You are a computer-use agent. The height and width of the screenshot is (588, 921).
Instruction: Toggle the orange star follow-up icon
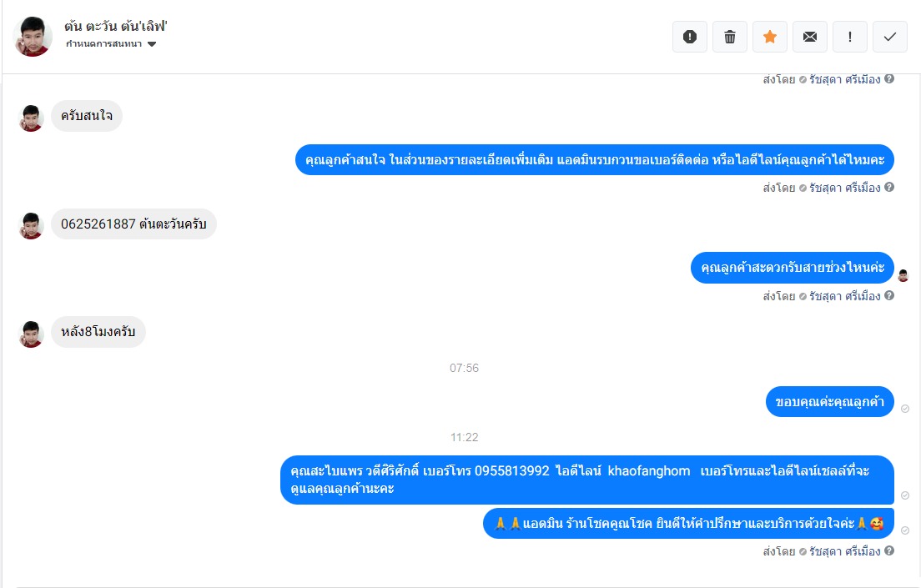[769, 37]
